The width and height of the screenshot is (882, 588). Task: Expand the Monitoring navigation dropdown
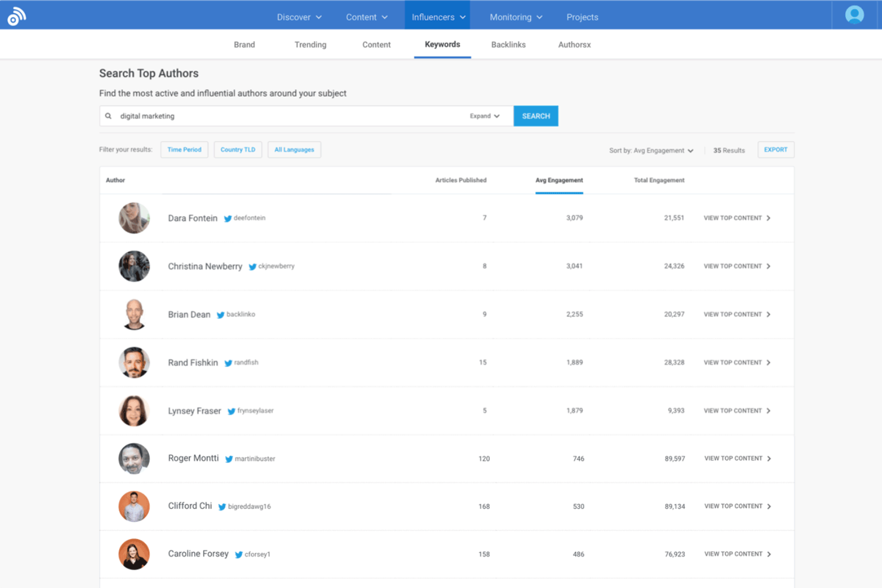click(x=515, y=17)
